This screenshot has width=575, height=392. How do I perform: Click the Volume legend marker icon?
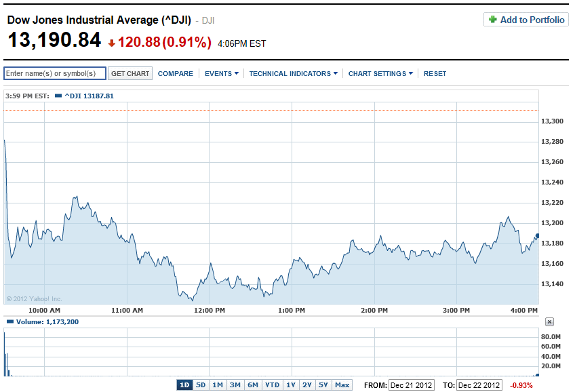point(10,322)
